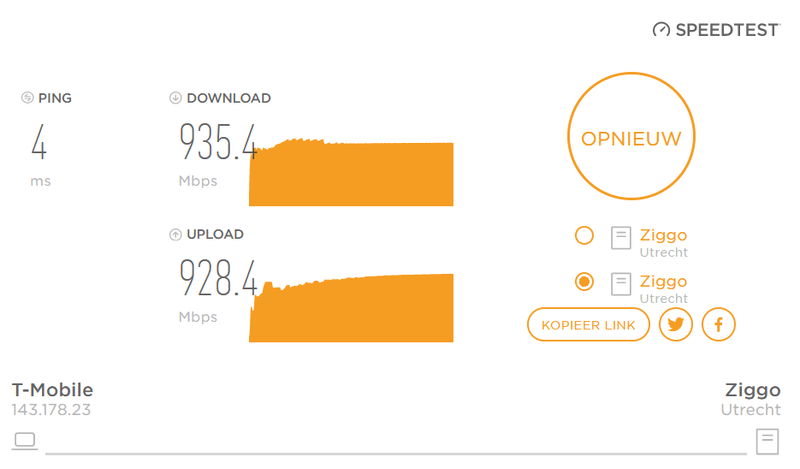Click the upload arrow icon

point(175,234)
